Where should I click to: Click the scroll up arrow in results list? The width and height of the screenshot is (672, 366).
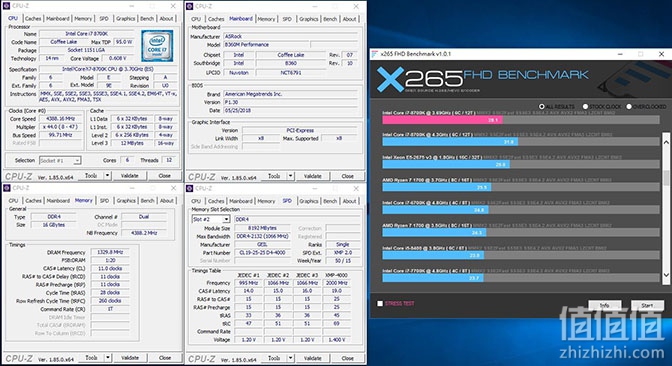[x=666, y=142]
